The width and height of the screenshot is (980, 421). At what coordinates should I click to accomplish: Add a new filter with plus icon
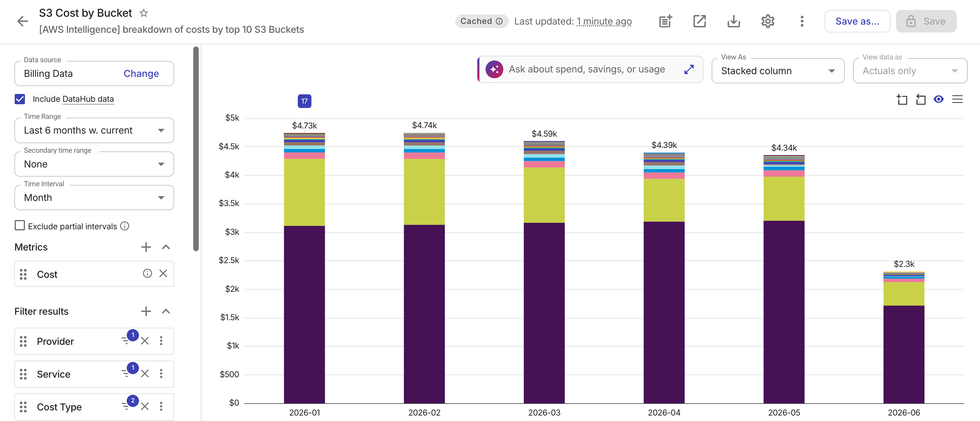[x=146, y=311]
